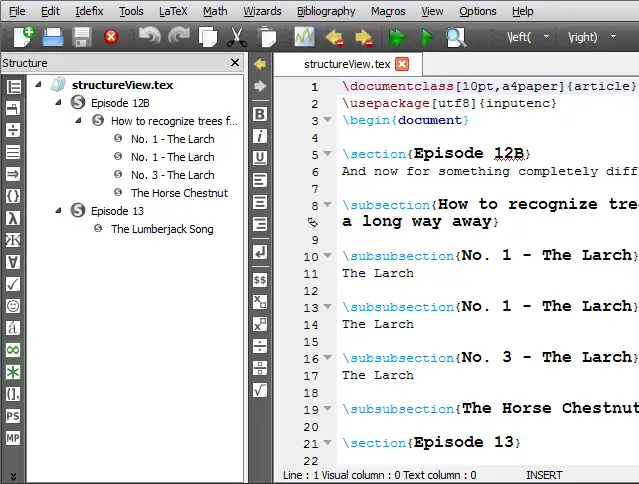639x484 pixels.
Task: Go back with yellow left arrow
Action: [260, 64]
